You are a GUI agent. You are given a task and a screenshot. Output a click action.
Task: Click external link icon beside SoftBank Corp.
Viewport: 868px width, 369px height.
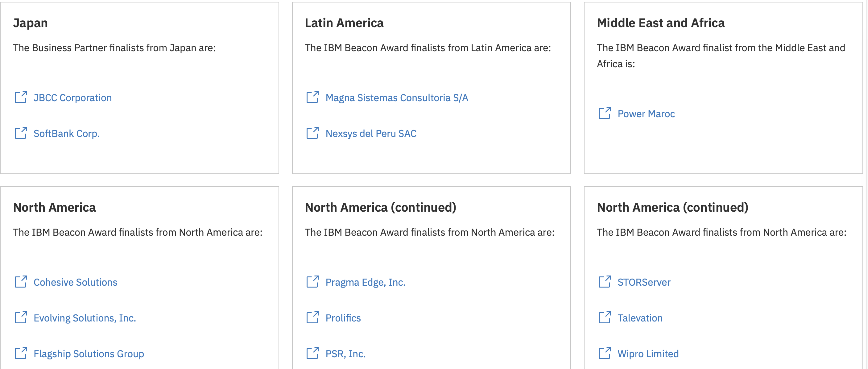(x=21, y=133)
